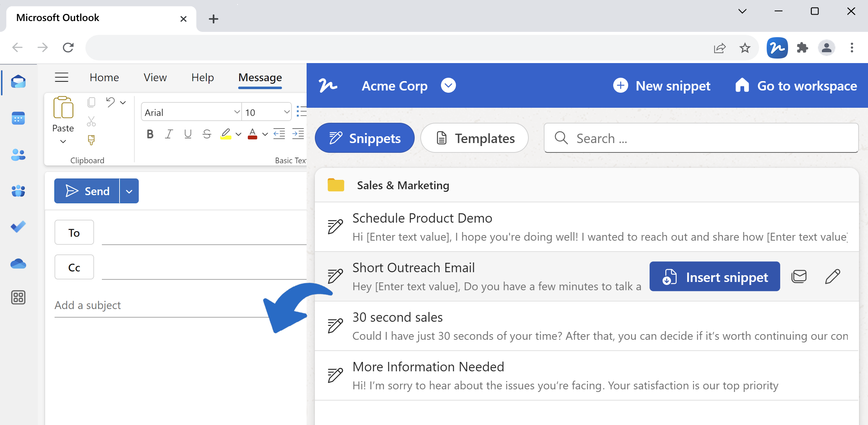
Task: Click the Increase indent icon
Action: tap(298, 134)
